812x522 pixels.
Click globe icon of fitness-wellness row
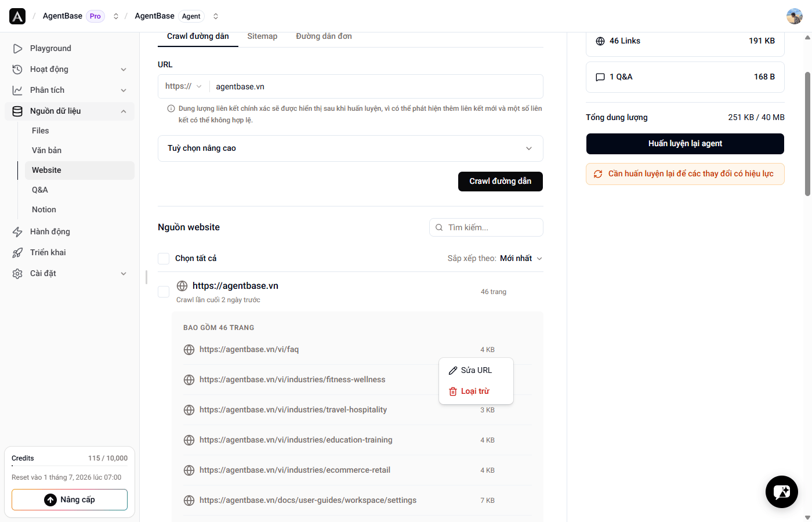pos(189,380)
